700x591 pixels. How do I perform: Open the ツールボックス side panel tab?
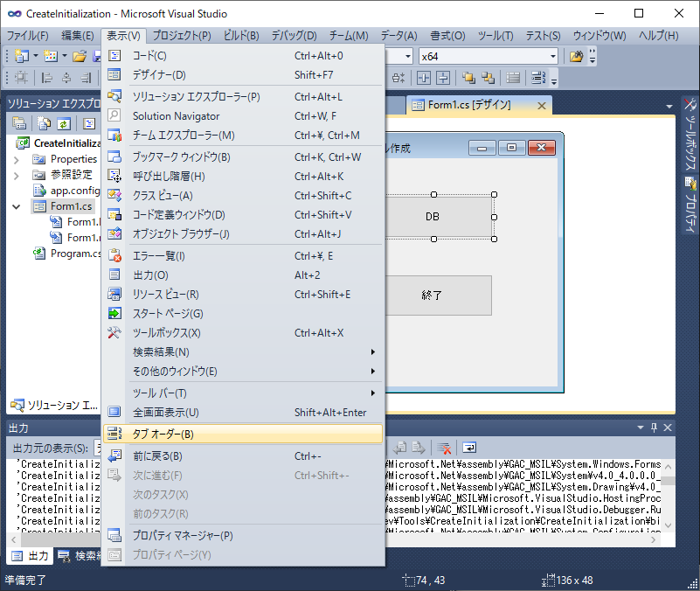point(690,135)
